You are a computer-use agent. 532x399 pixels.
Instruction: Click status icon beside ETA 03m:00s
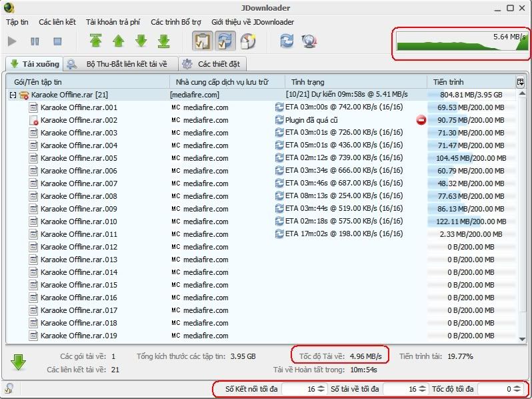279,107
